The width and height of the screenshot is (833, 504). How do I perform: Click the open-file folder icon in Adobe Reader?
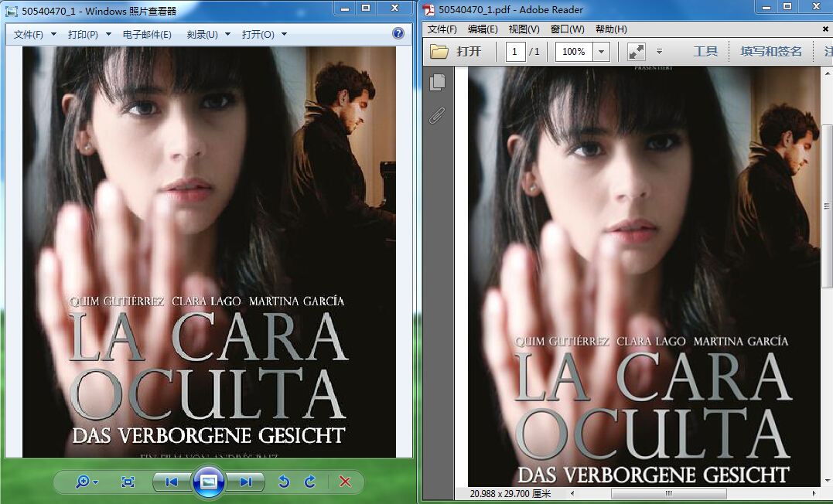pyautogui.click(x=439, y=52)
